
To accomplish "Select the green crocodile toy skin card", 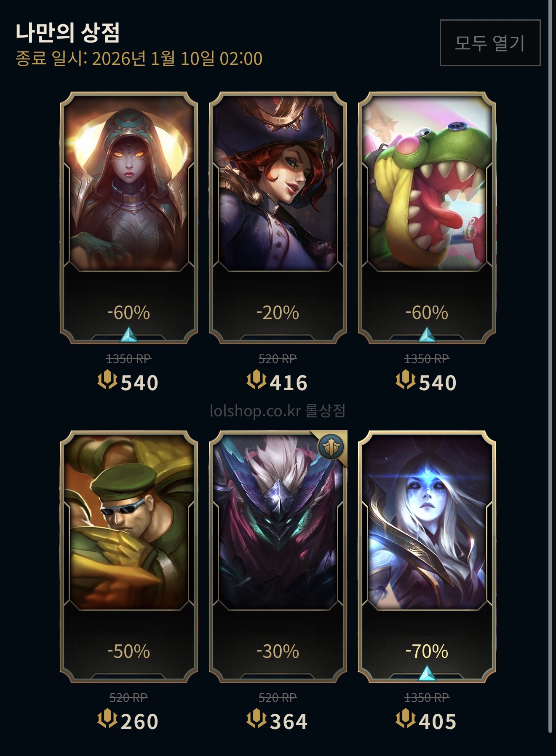I will pos(427,218).
